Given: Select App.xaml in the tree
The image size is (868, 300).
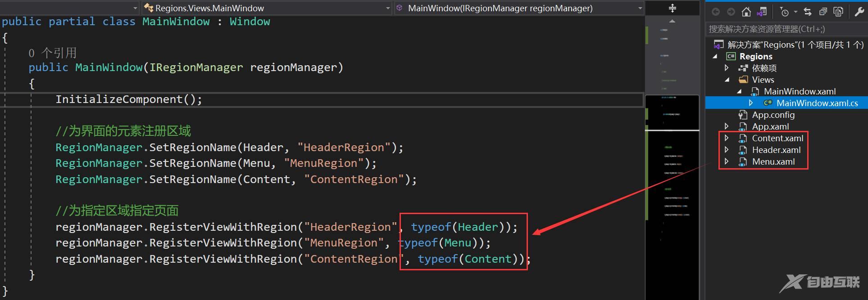Looking at the screenshot, I should click(x=770, y=126).
